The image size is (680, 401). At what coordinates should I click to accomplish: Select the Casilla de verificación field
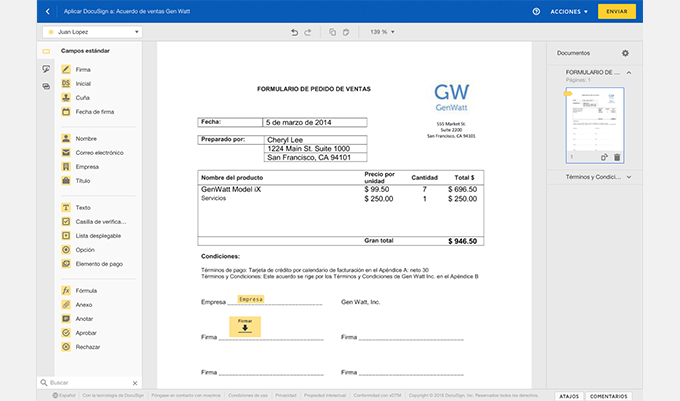coord(98,221)
